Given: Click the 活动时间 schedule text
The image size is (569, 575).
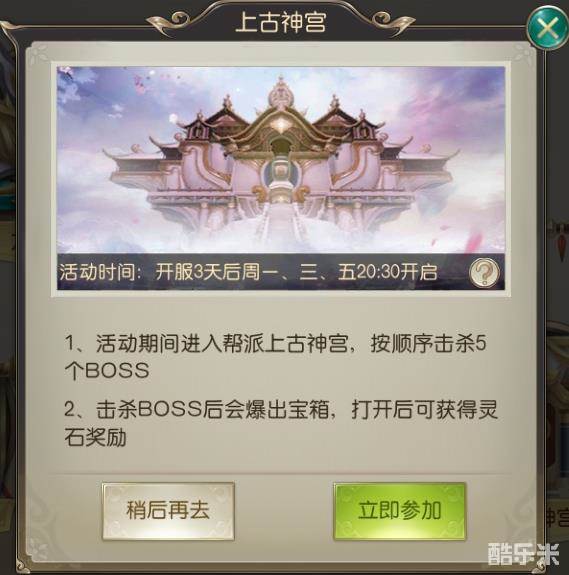Looking at the screenshot, I should pos(248,272).
